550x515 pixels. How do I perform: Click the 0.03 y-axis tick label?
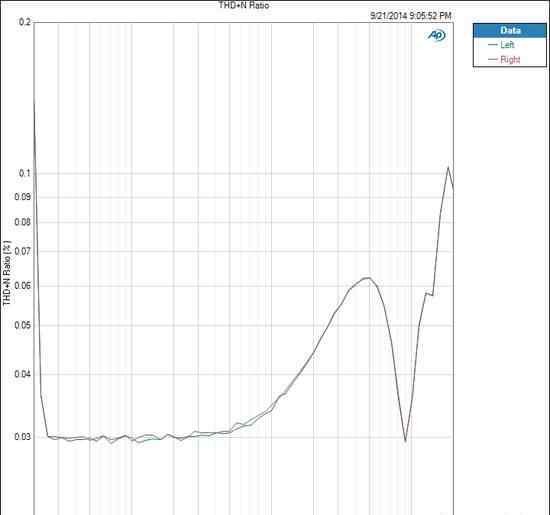[x=23, y=437]
